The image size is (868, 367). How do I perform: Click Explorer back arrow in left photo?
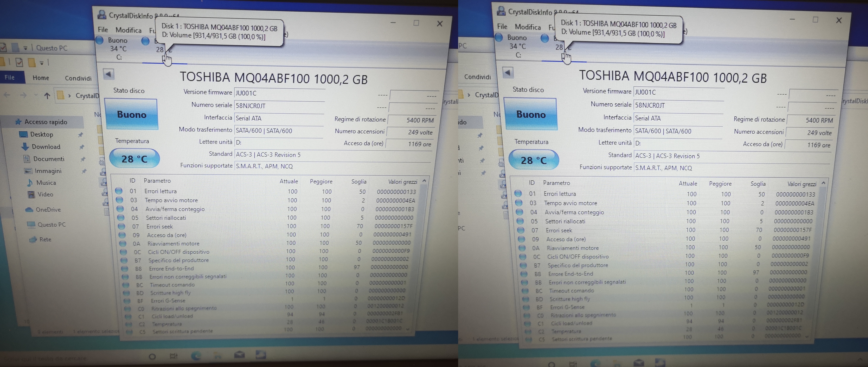click(7, 95)
